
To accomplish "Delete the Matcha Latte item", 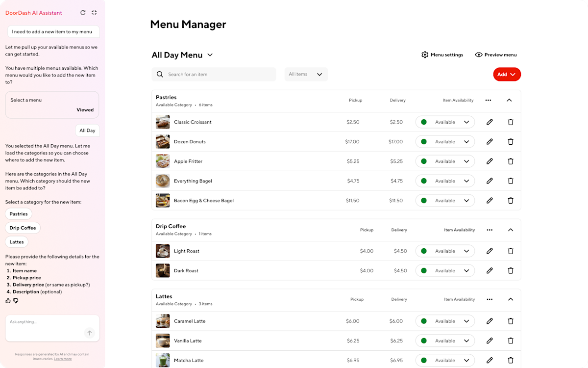I will pos(511,360).
